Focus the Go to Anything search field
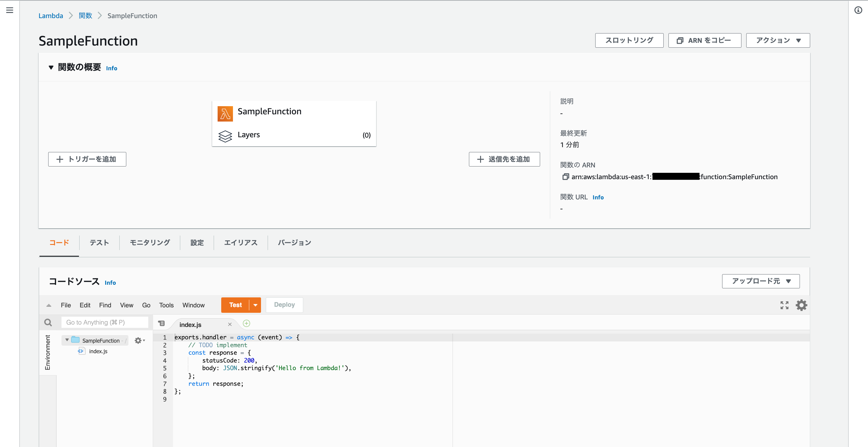Image resolution: width=868 pixels, height=447 pixels. [x=105, y=322]
